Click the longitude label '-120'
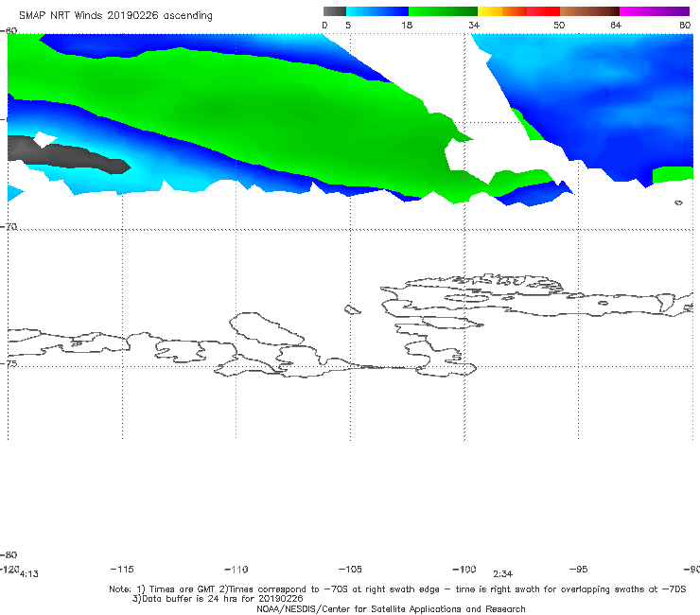The image size is (700, 615). (9, 569)
